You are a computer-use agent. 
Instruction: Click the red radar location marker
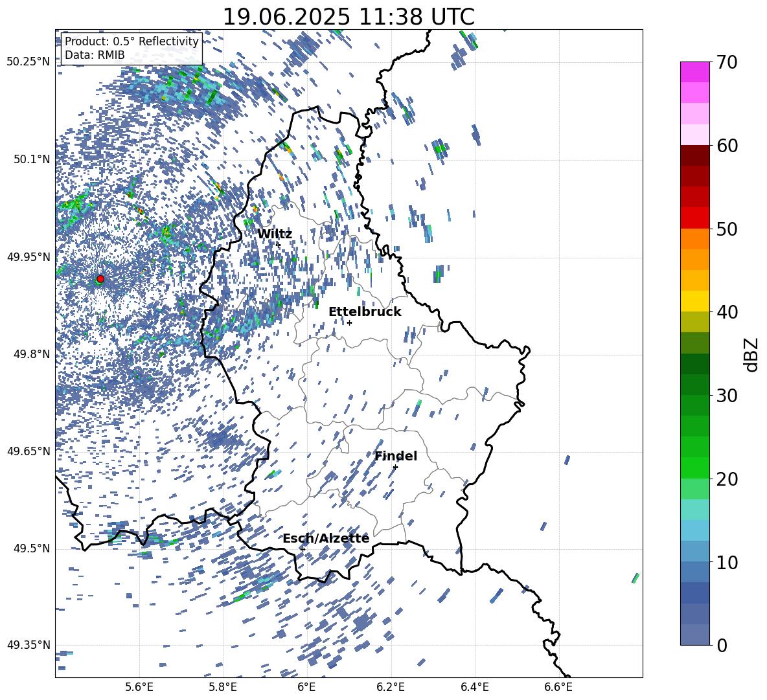point(100,279)
